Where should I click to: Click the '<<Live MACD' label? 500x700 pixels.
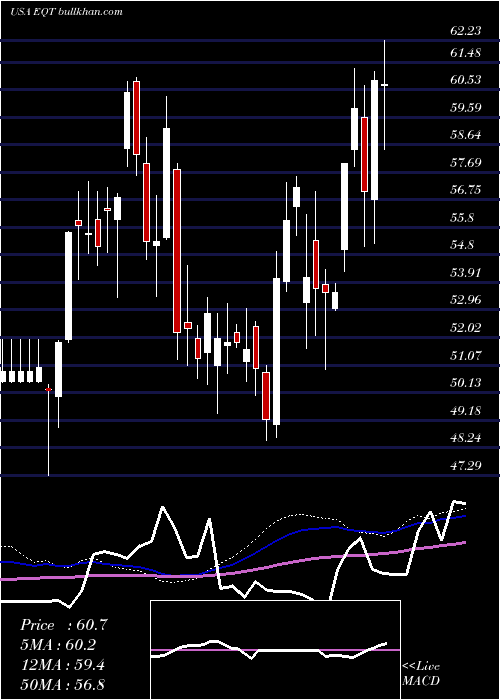pyautogui.click(x=421, y=673)
